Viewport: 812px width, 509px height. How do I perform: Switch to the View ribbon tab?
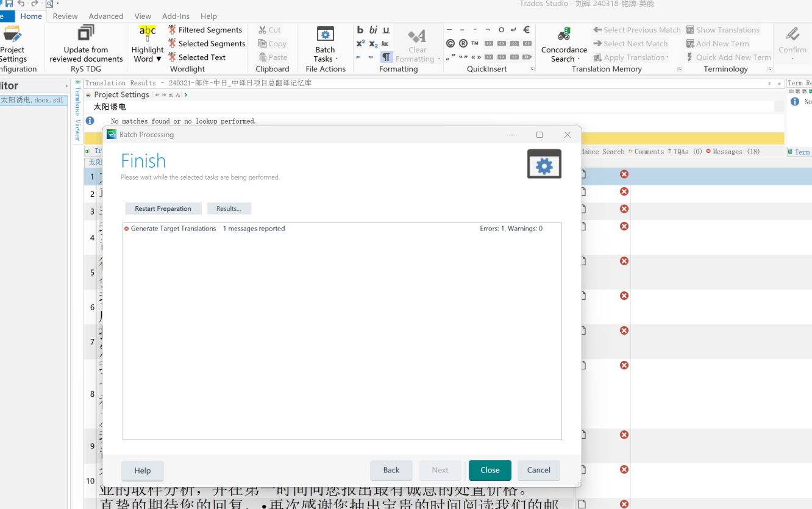click(x=143, y=16)
